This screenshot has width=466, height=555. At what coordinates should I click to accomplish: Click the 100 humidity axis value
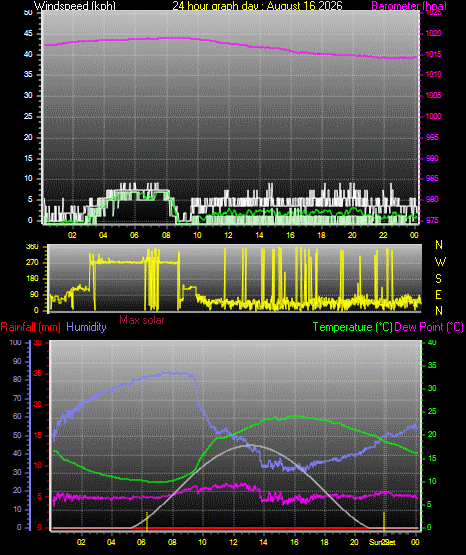coord(16,343)
